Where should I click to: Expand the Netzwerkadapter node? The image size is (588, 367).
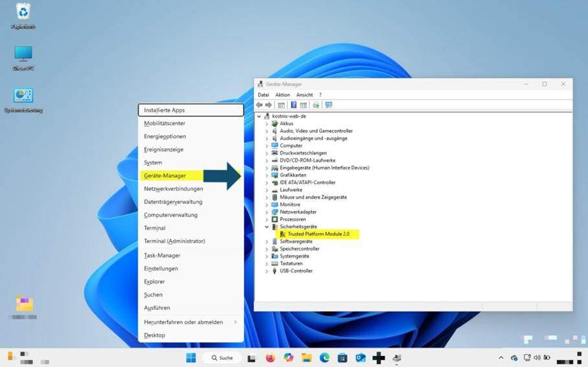[267, 212]
